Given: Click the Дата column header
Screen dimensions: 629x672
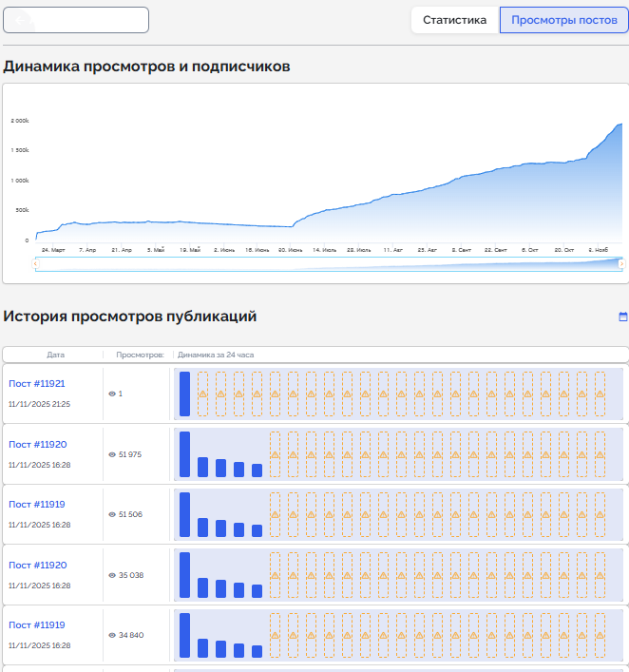Looking at the screenshot, I should [56, 355].
